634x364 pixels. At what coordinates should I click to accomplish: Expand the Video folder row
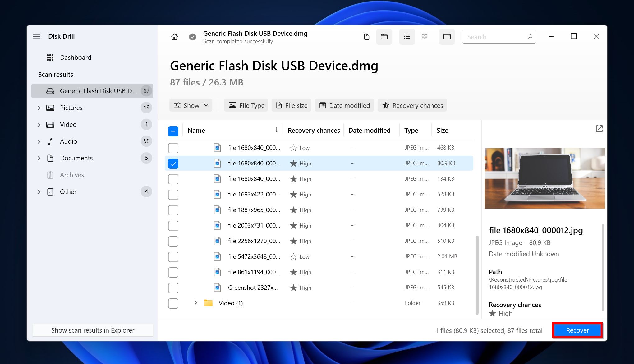click(x=196, y=303)
